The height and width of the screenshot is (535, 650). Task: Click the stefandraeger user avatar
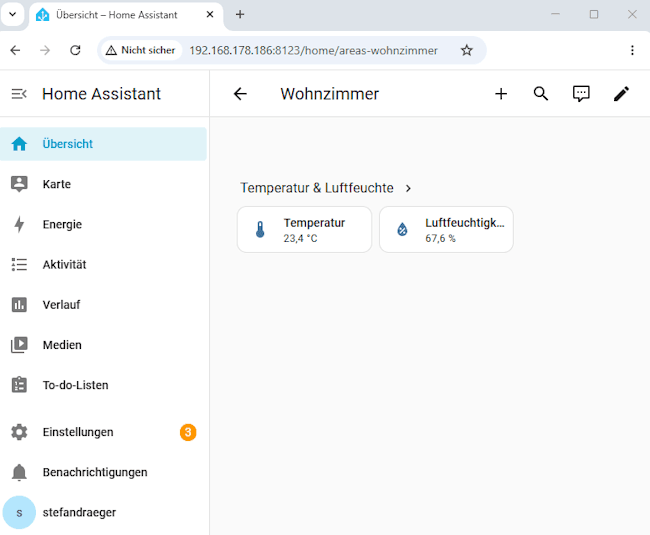(19, 513)
